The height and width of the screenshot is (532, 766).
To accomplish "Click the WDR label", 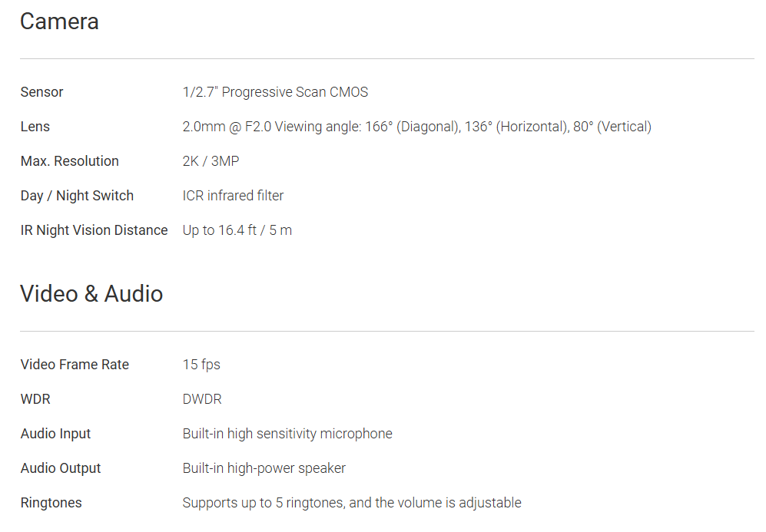I will [x=35, y=399].
